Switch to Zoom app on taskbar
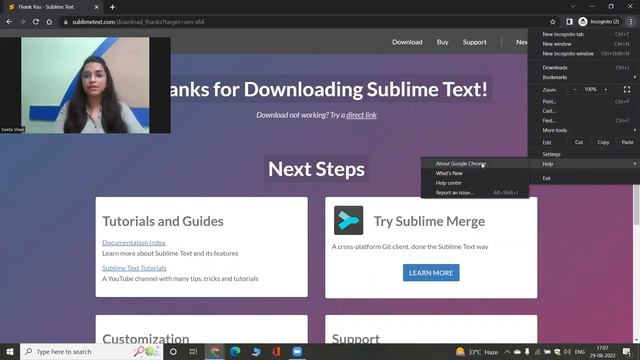 pyautogui.click(x=297, y=351)
